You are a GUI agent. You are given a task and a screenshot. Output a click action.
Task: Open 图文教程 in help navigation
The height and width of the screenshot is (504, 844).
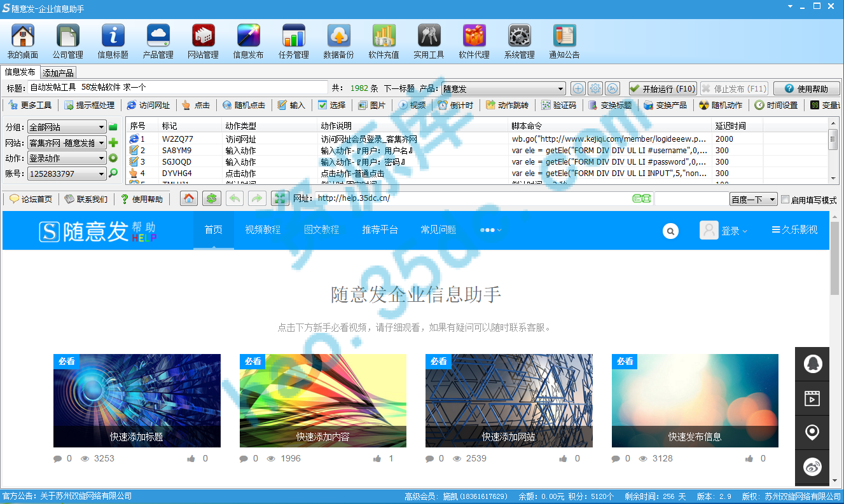pyautogui.click(x=321, y=229)
